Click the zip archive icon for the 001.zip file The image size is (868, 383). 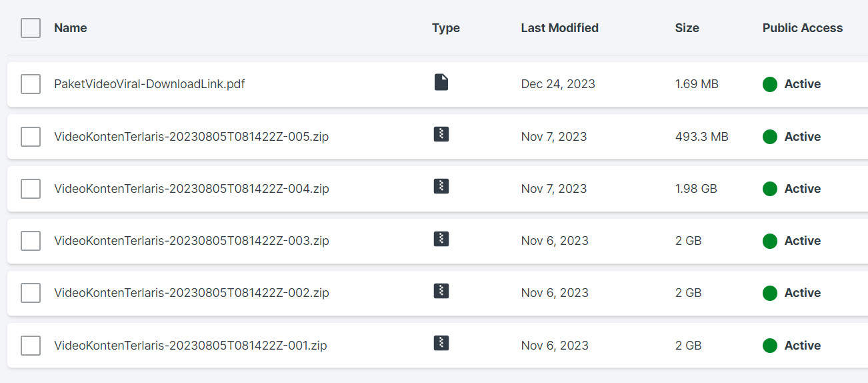click(441, 343)
